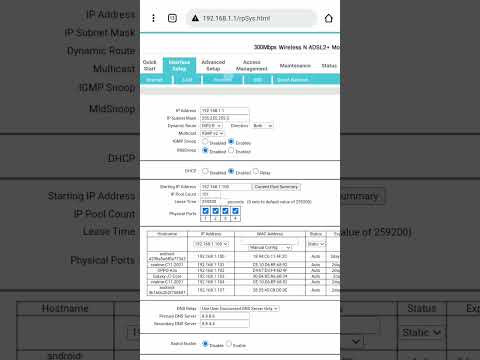Open the Status tab
480x360 pixels.
329,66
